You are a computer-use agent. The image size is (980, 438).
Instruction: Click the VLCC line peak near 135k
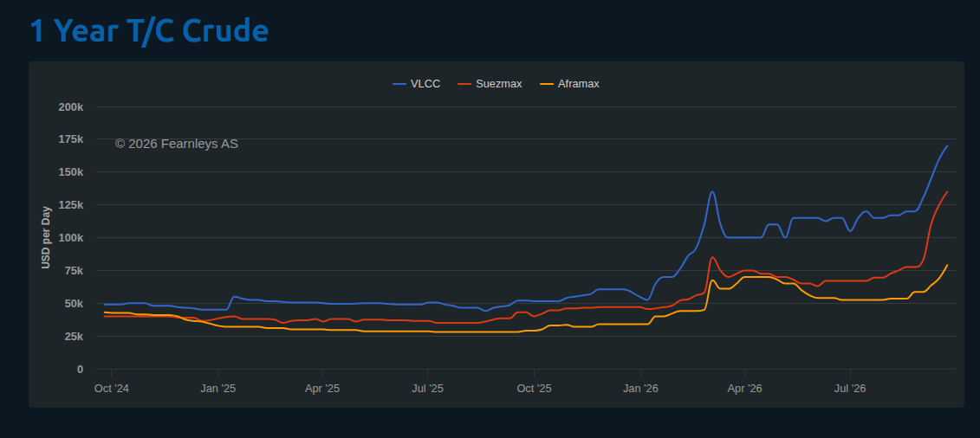(712, 191)
